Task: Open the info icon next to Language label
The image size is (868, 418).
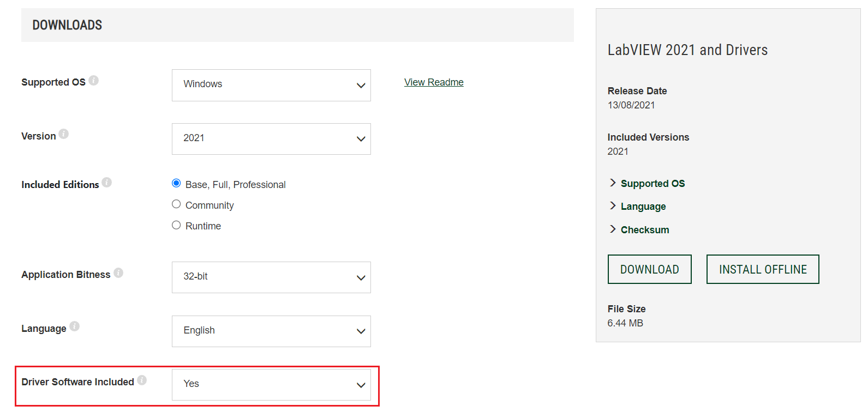Action: coord(75,326)
